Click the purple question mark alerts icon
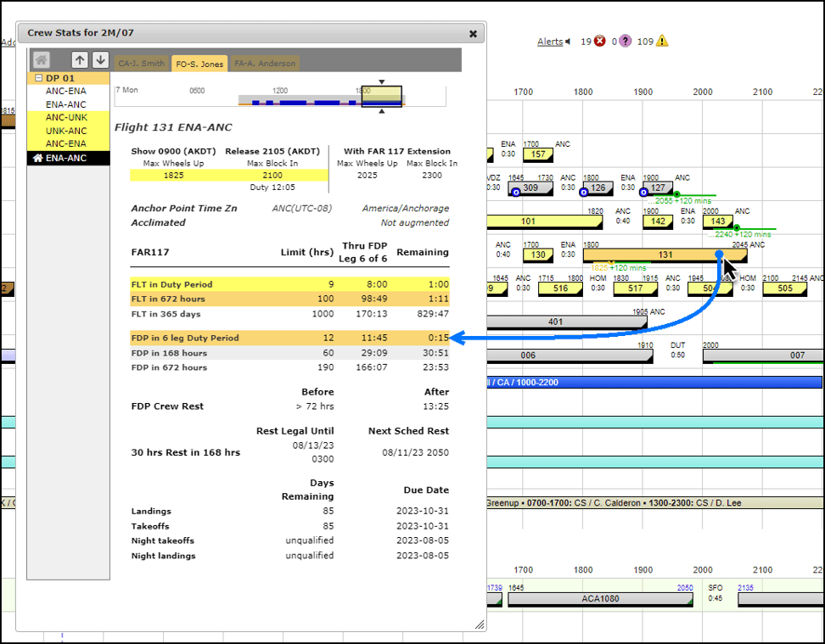This screenshot has width=825, height=644. (x=625, y=41)
